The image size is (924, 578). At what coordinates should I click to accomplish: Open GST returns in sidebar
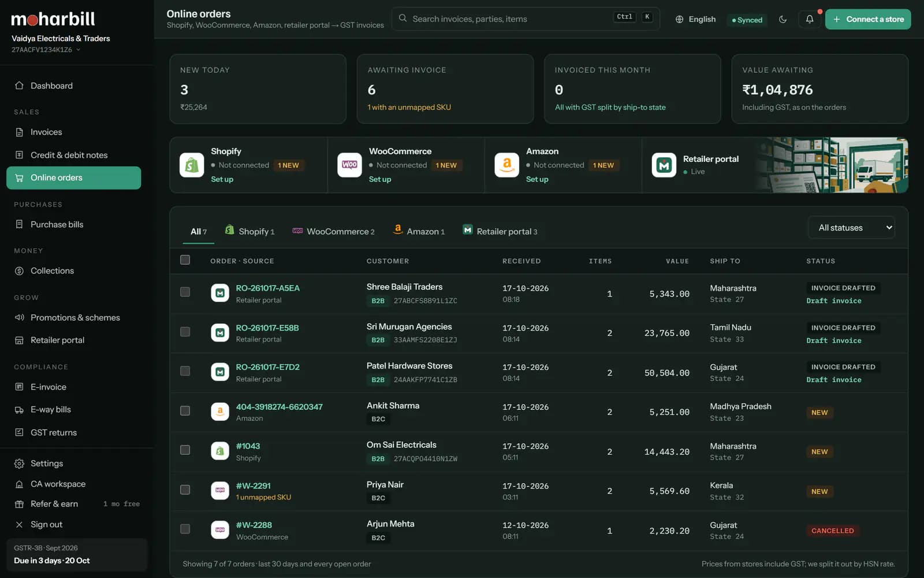74,432
